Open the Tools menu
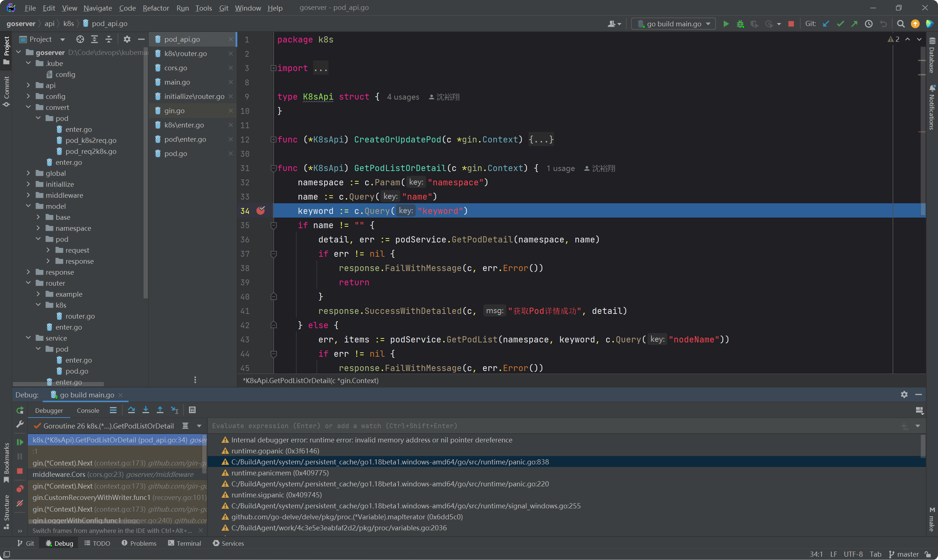Viewport: 938px width, 560px height. pyautogui.click(x=203, y=8)
